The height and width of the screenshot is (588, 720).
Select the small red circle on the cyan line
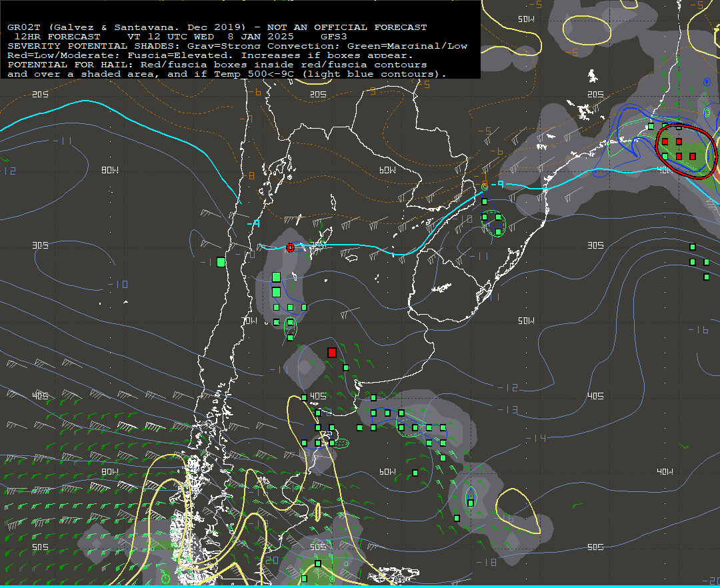click(290, 248)
